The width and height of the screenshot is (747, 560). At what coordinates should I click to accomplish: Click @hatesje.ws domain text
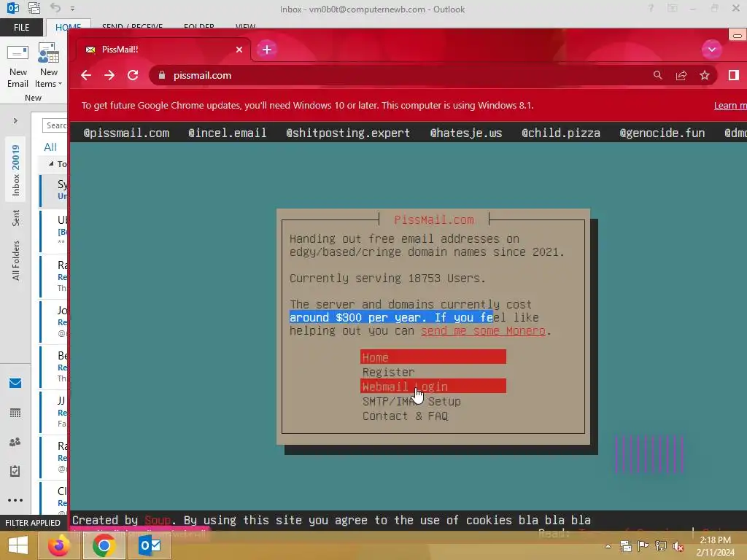pos(466,133)
